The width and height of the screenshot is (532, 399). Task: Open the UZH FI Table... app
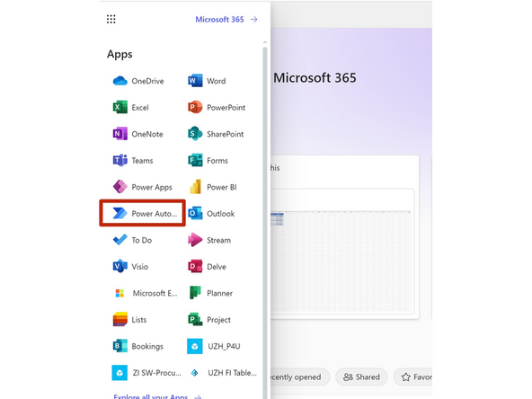coord(223,373)
